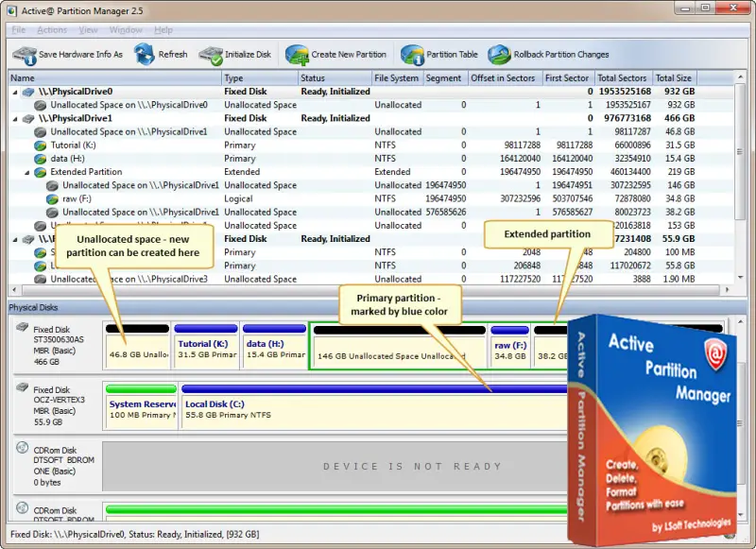Sort by the Type column header
The height and width of the screenshot is (549, 756).
[260, 78]
